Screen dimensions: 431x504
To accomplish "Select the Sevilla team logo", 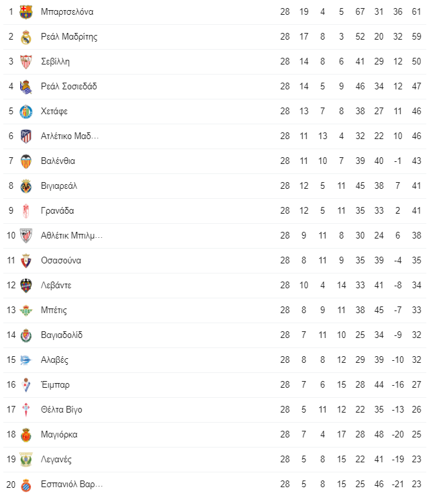I will pyautogui.click(x=26, y=62).
